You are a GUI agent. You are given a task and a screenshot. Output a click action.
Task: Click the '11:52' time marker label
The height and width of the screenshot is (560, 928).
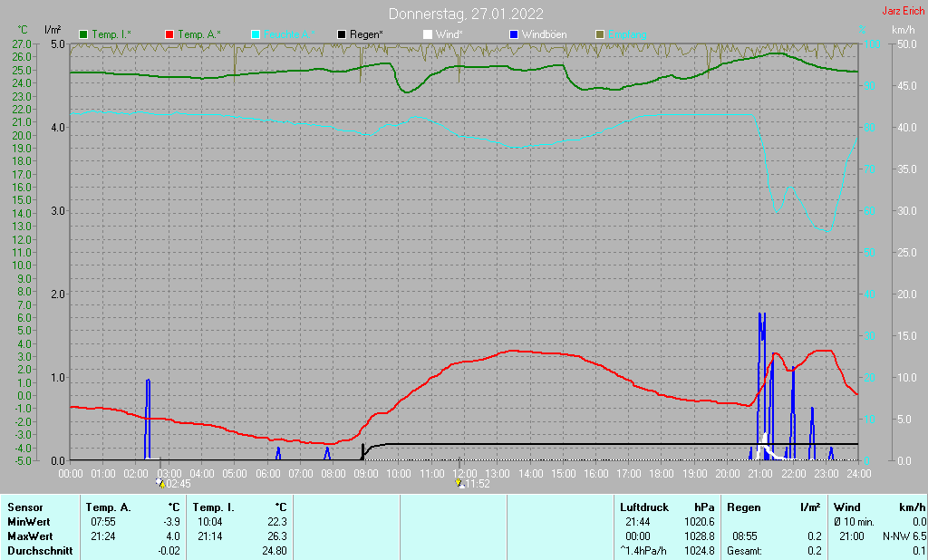(x=478, y=484)
